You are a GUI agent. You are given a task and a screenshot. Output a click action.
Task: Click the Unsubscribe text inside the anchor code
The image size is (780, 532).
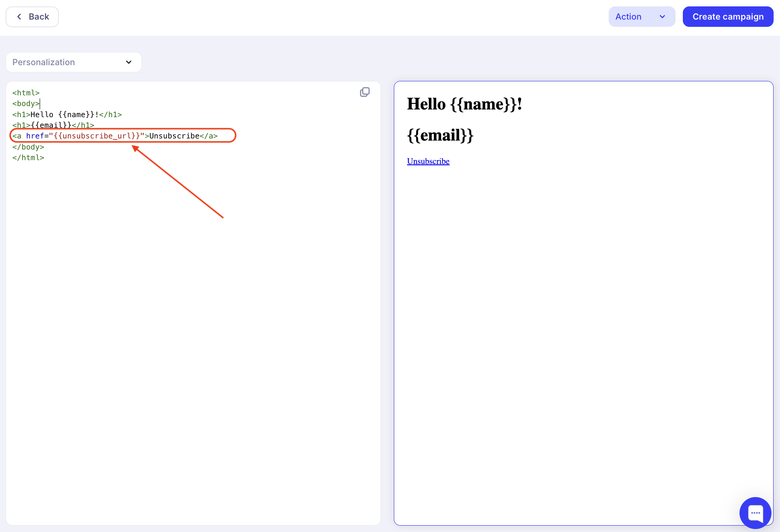(x=174, y=136)
